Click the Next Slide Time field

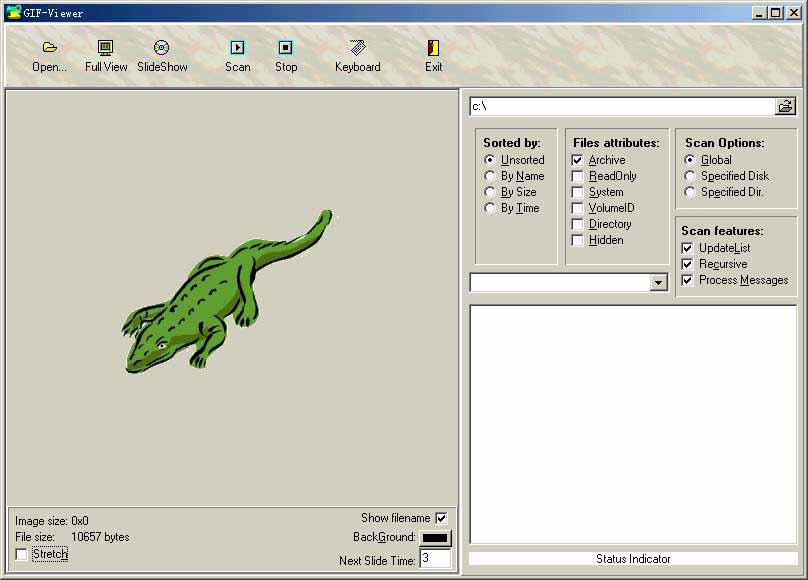[x=435, y=560]
